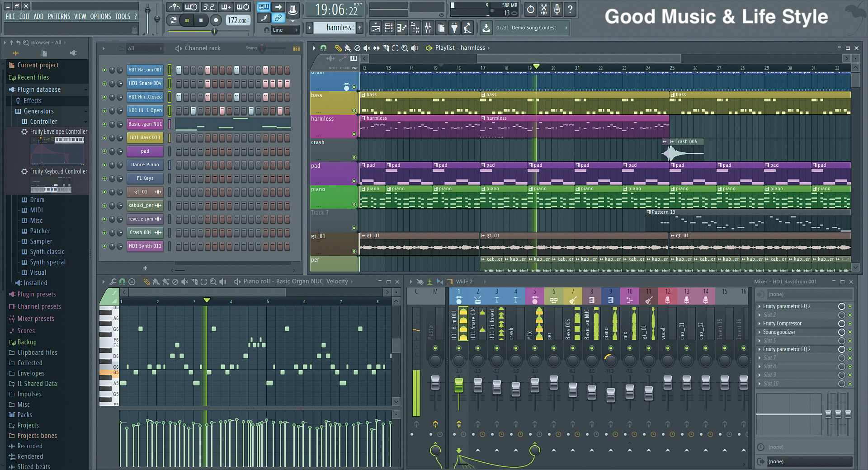
Task: Toggle the Playlist snap magnet icon
Action: [x=323, y=48]
